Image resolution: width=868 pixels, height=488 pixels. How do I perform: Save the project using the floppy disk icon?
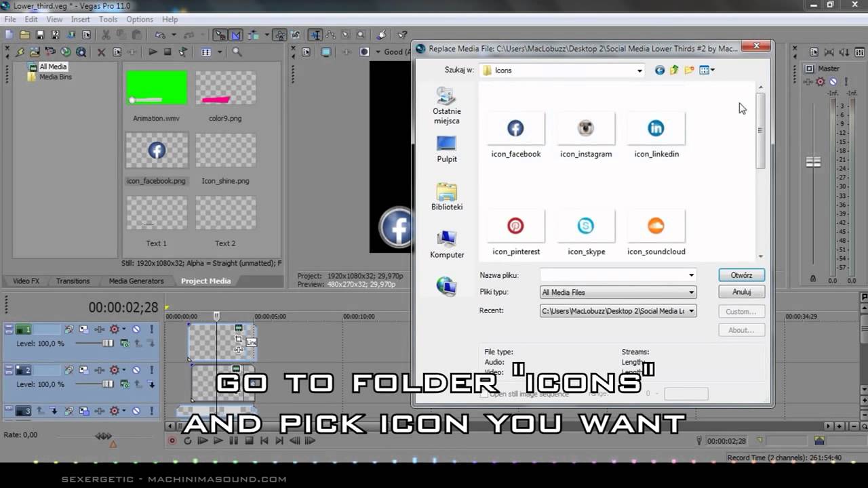(40, 35)
